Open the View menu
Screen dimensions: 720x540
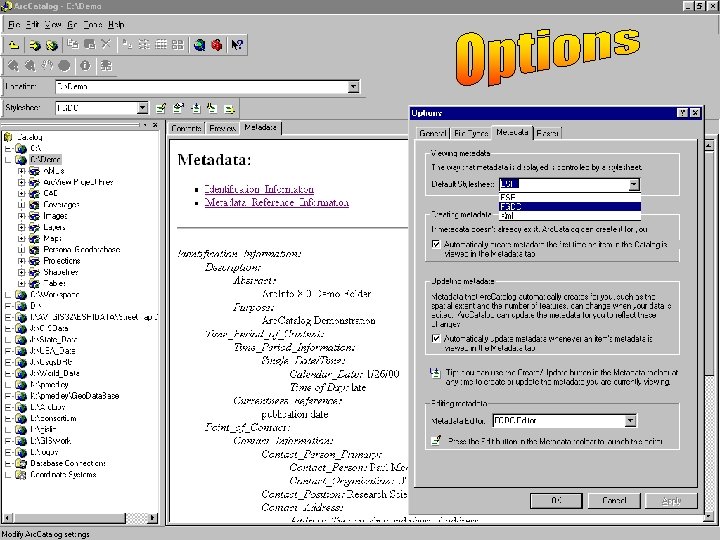(x=53, y=25)
